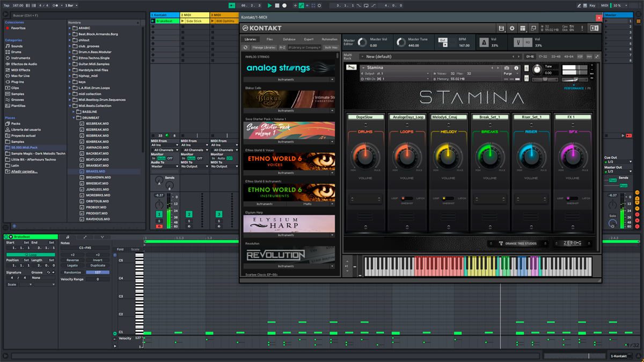Expand the BASSLINE folder
The width and height of the screenshot is (644, 362).
[75, 112]
